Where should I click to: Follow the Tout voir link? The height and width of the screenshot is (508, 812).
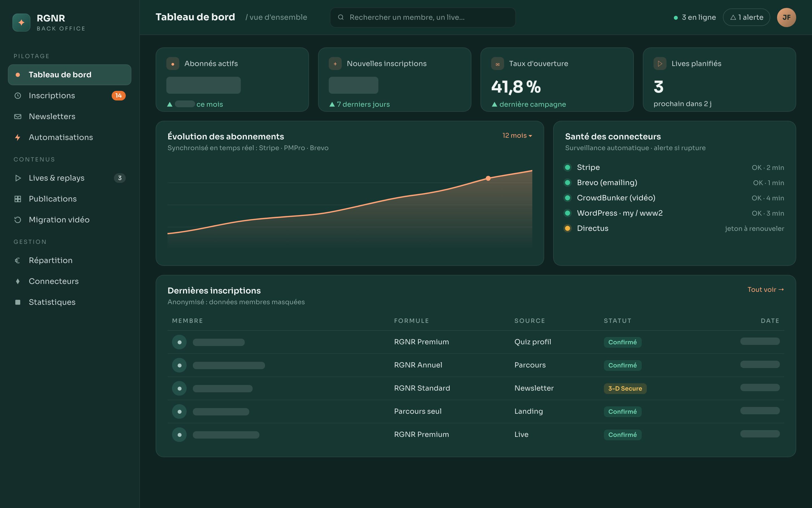pos(766,290)
